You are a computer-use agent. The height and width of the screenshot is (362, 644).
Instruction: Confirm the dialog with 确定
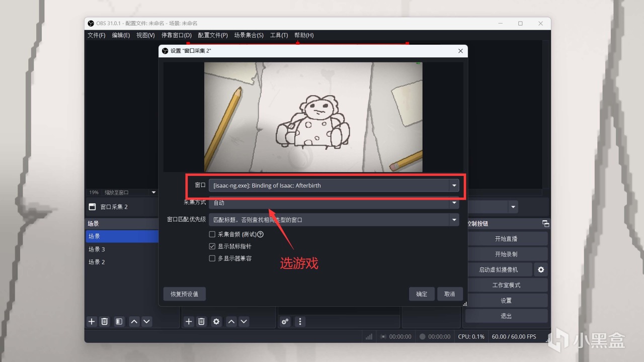tap(422, 294)
